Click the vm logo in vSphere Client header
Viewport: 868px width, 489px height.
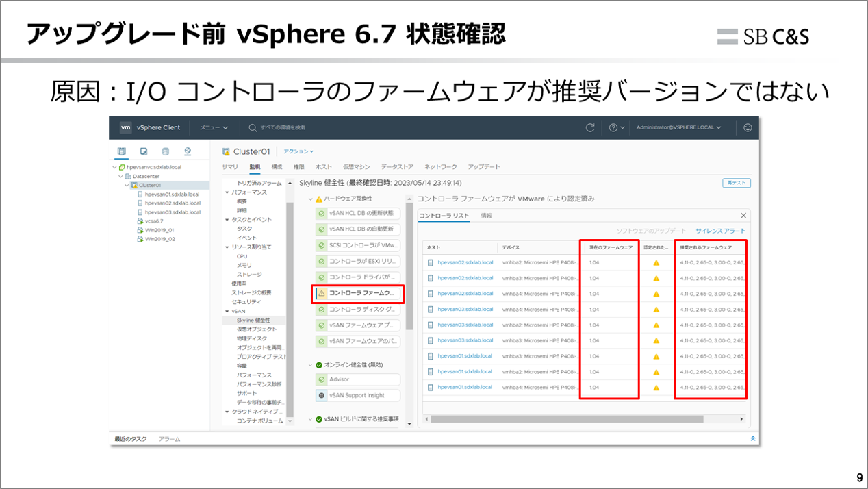pyautogui.click(x=126, y=127)
